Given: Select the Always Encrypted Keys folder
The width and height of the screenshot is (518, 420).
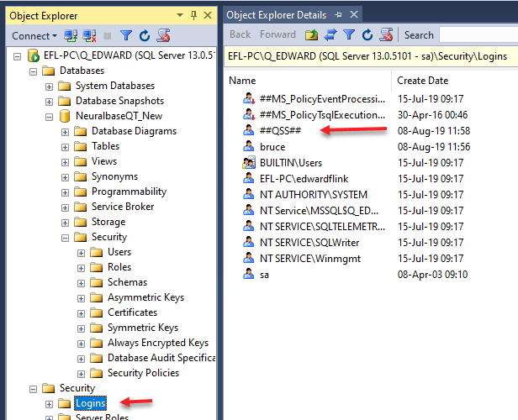Looking at the screenshot, I should [x=158, y=343].
